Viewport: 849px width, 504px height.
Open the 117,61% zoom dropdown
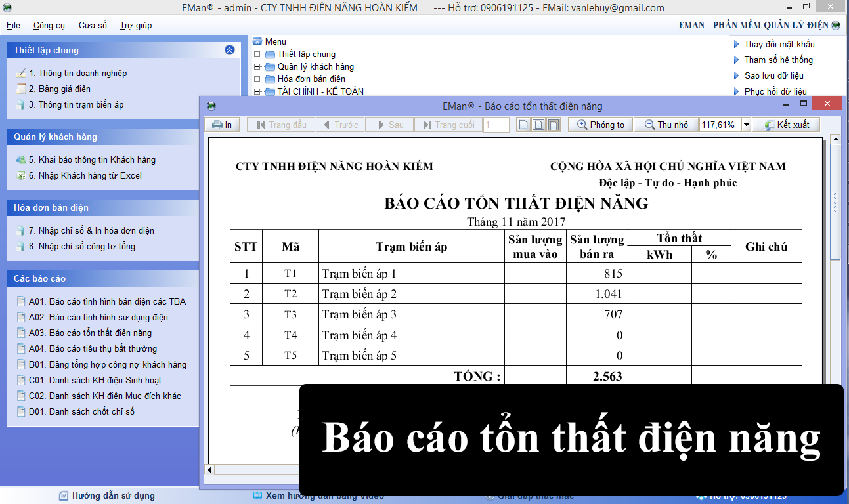[x=746, y=125]
